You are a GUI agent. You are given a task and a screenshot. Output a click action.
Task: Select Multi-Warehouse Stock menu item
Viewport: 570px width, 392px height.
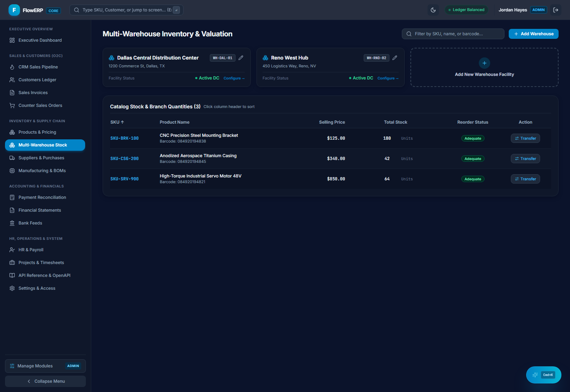pos(45,145)
